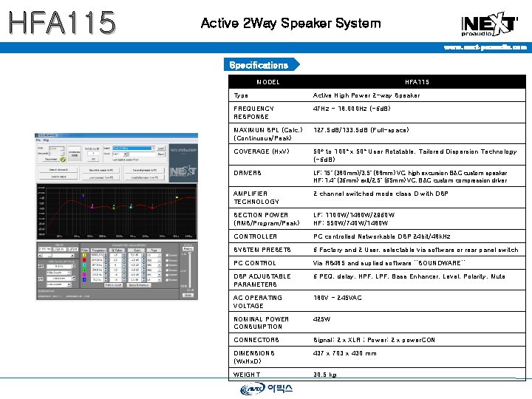Image resolution: width=532 pixels, height=399 pixels.
Task: Open the www.next-proaudio.com link
Action: (x=485, y=47)
